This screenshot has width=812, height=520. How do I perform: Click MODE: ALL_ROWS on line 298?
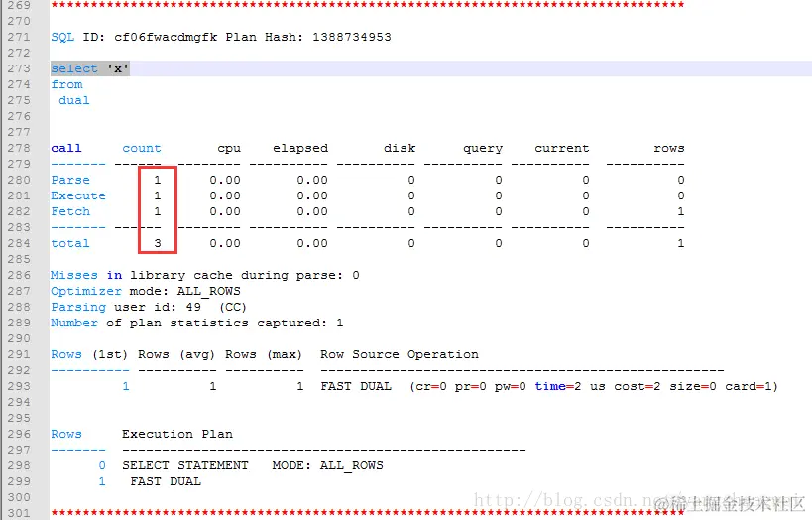(x=328, y=465)
